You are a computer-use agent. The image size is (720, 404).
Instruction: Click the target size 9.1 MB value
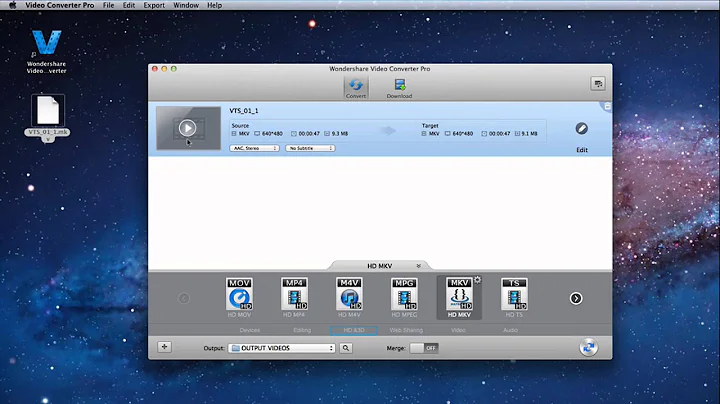529,134
